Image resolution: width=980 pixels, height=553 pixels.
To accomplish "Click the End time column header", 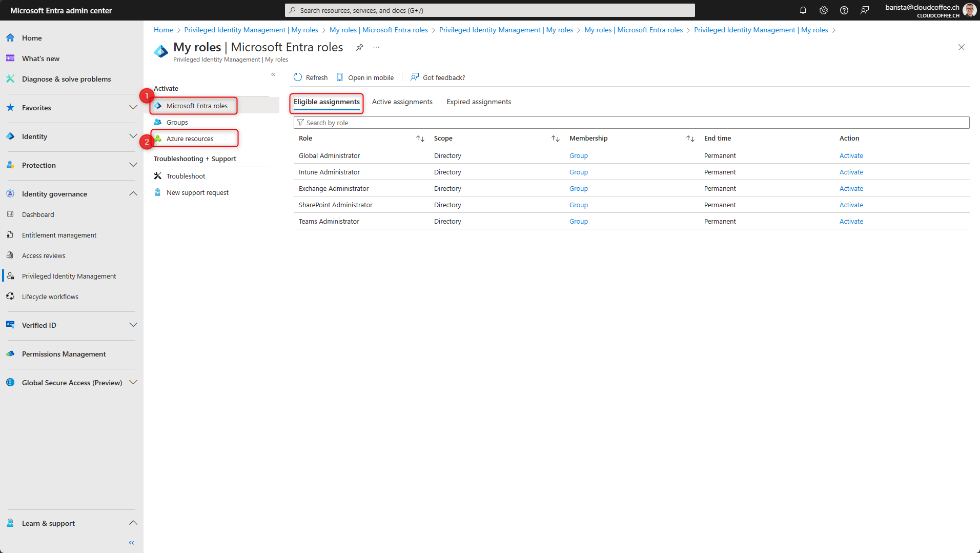I will tap(717, 139).
